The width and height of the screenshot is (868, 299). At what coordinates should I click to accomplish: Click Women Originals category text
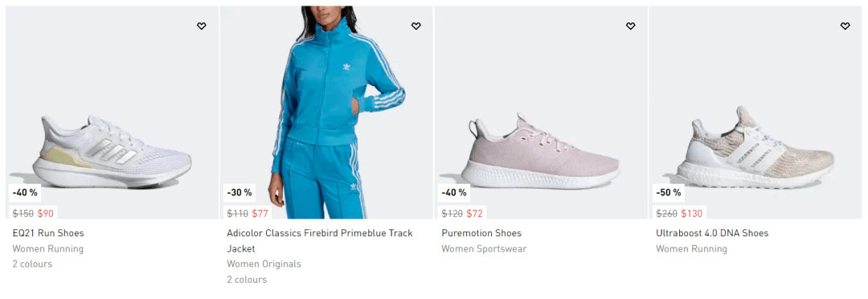coord(264,264)
